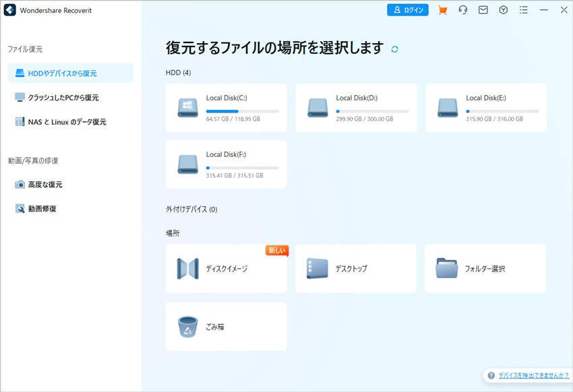This screenshot has width=573, height=392.
Task: Select NAS と Linux のデータ復元
Action: click(70, 122)
